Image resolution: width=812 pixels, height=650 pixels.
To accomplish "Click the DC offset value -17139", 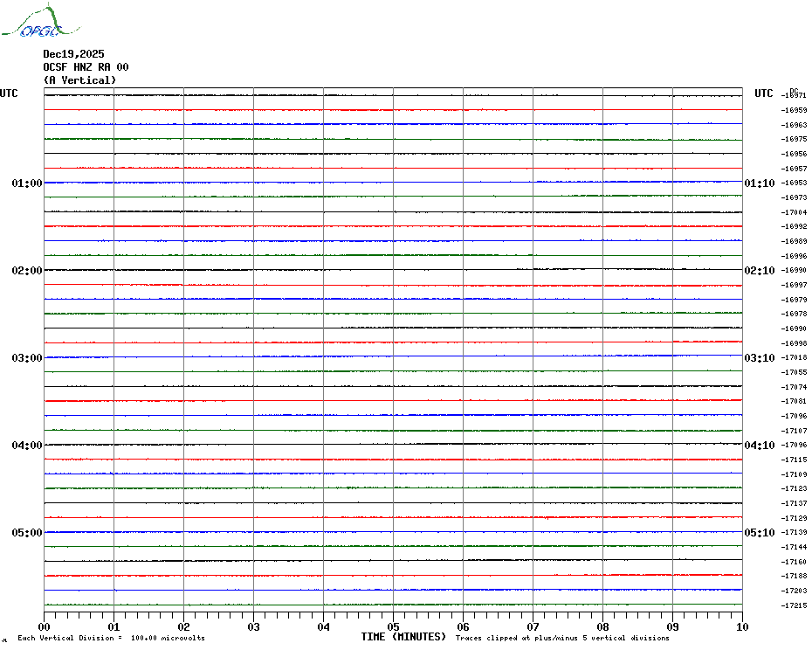I will click(x=794, y=532).
